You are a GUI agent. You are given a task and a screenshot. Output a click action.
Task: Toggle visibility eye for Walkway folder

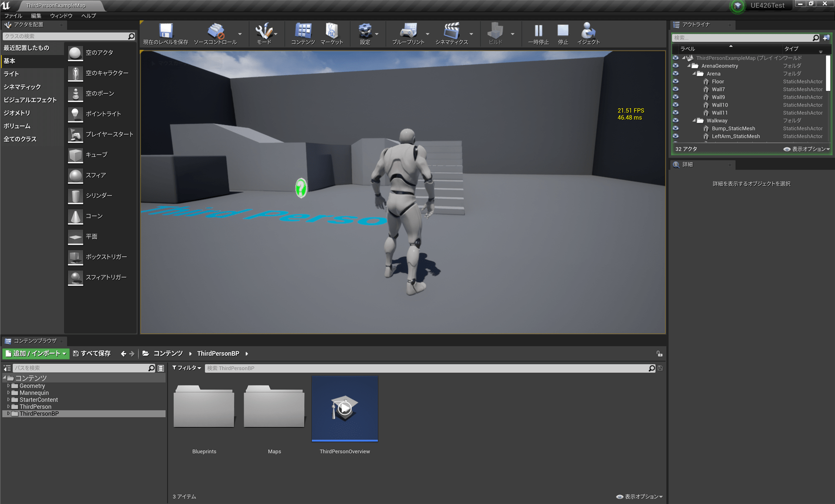tap(675, 120)
